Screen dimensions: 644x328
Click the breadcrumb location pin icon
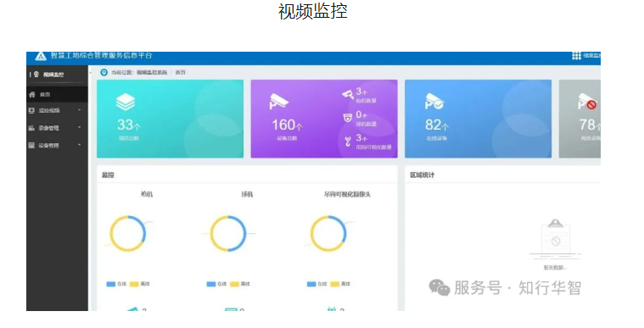(x=104, y=72)
